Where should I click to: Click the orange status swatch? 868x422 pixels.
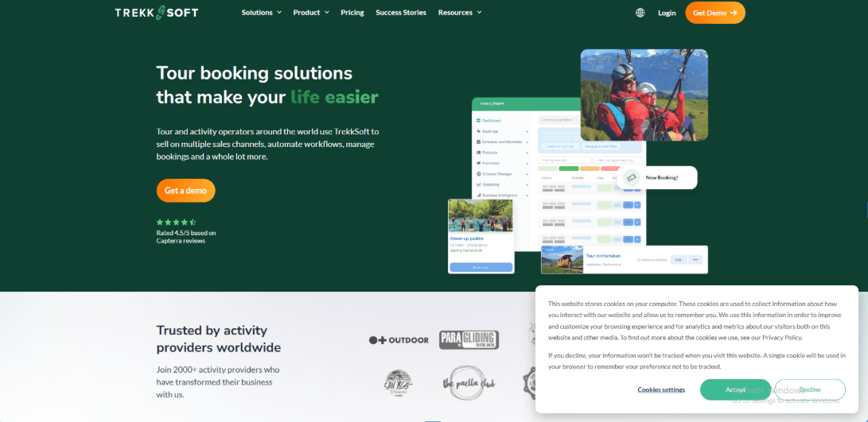point(590,168)
